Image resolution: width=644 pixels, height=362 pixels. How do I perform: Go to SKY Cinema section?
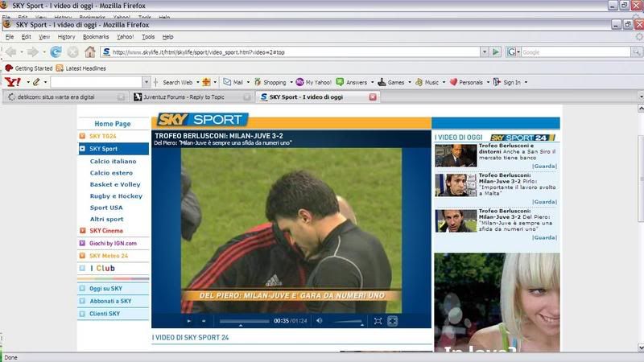pyautogui.click(x=106, y=231)
